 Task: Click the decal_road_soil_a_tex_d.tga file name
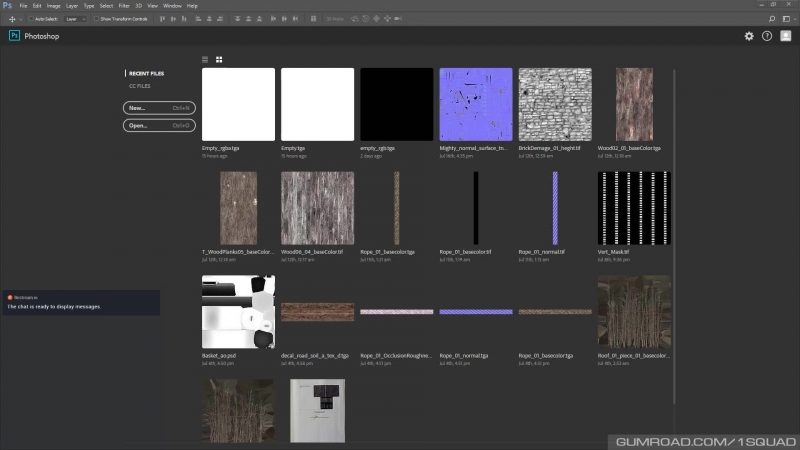(315, 356)
